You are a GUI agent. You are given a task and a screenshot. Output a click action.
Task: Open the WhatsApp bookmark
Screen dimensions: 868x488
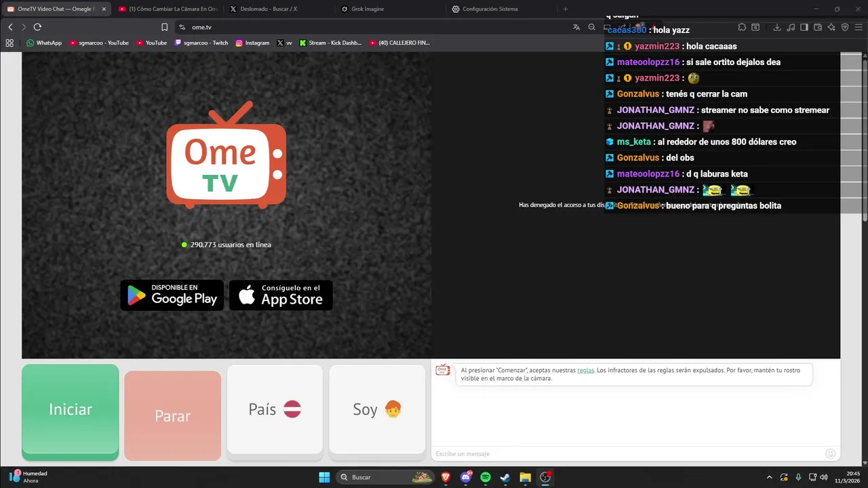[x=44, y=43]
